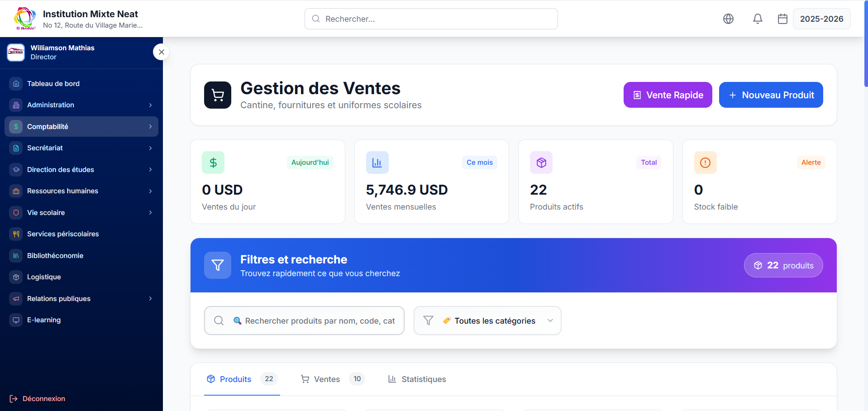Screen dimensions: 868x411
Task: Select the 2025-2026 school year selector
Action: click(x=821, y=19)
